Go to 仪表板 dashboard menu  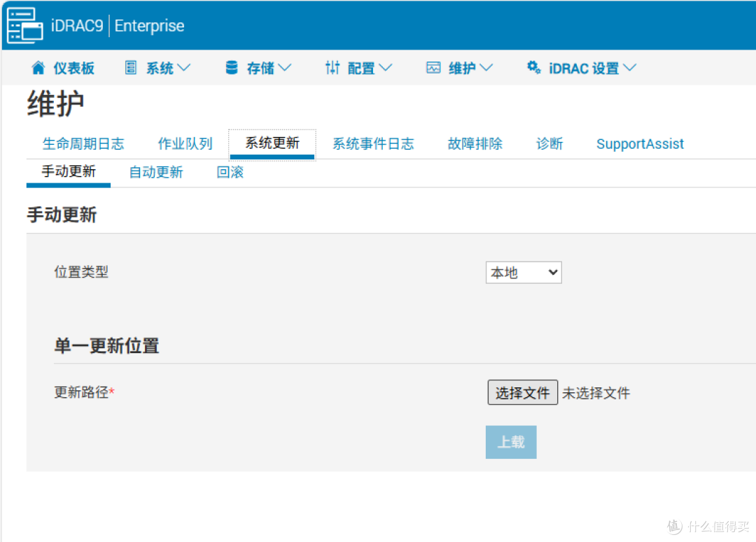(x=73, y=69)
